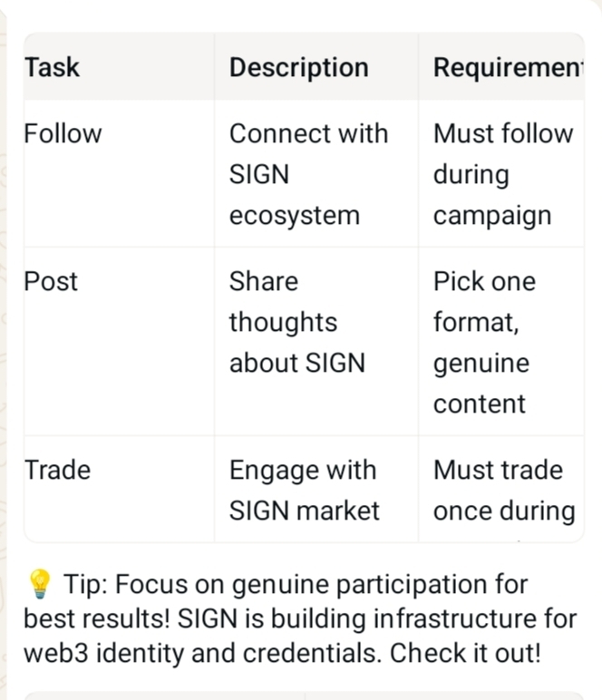Click the partially visible table below the tip
The width and height of the screenshot is (602, 700).
point(304,695)
